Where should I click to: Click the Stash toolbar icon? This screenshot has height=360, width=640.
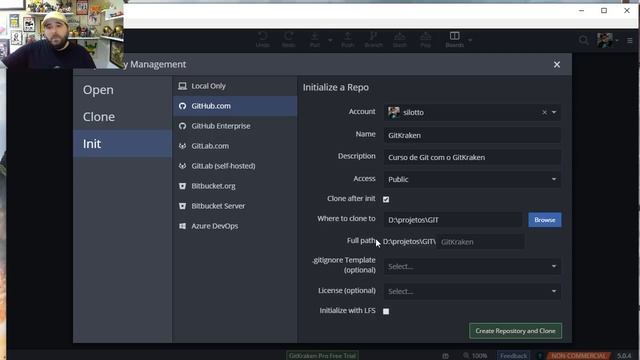point(400,40)
